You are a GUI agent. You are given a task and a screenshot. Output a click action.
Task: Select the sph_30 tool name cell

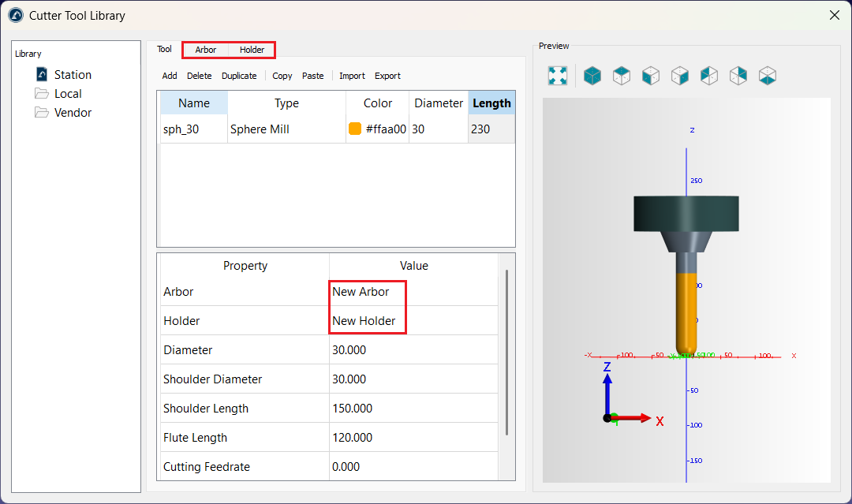194,129
